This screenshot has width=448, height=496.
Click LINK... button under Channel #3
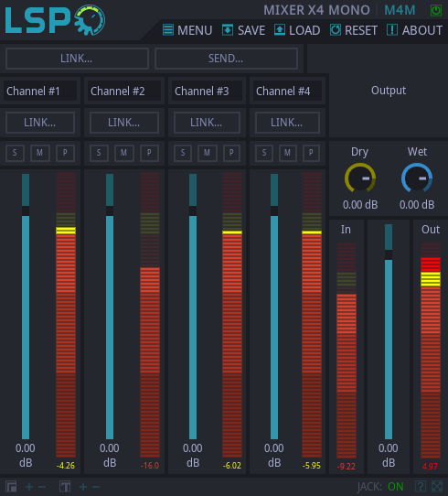click(207, 123)
